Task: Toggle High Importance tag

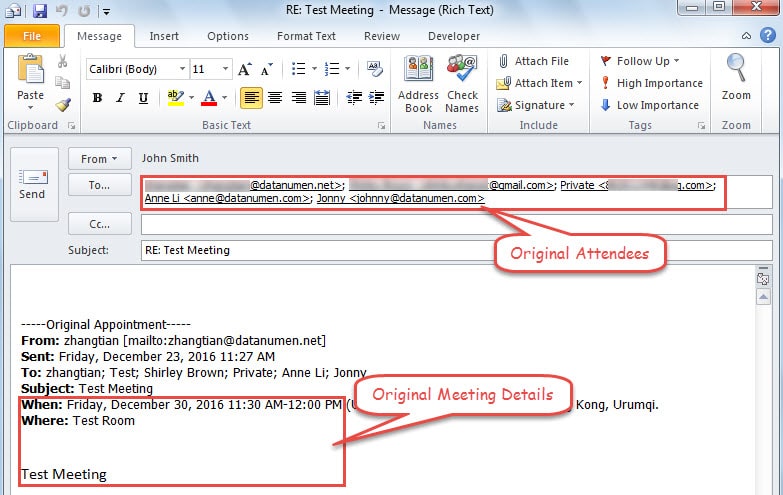Action: pos(651,83)
